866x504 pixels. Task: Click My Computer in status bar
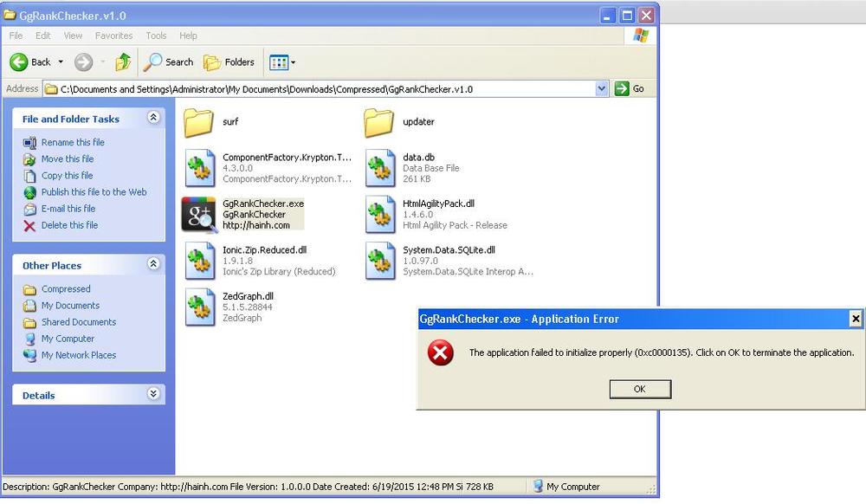tap(572, 487)
